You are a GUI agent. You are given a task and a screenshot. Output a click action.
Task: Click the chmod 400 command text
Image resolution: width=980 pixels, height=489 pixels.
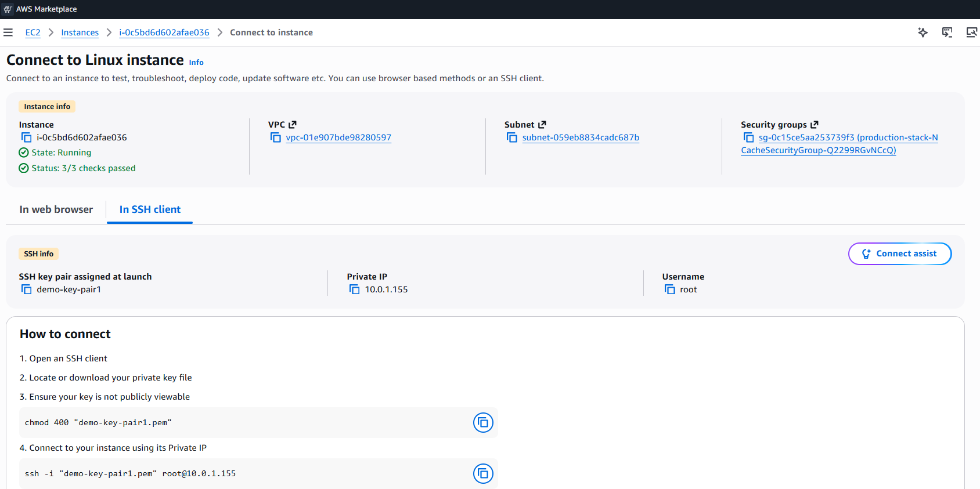coord(98,423)
